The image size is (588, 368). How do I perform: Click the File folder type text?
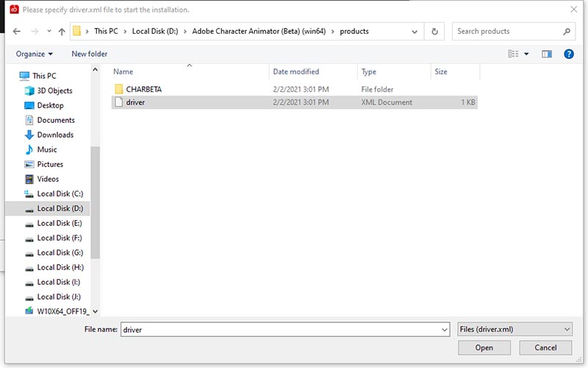click(377, 89)
